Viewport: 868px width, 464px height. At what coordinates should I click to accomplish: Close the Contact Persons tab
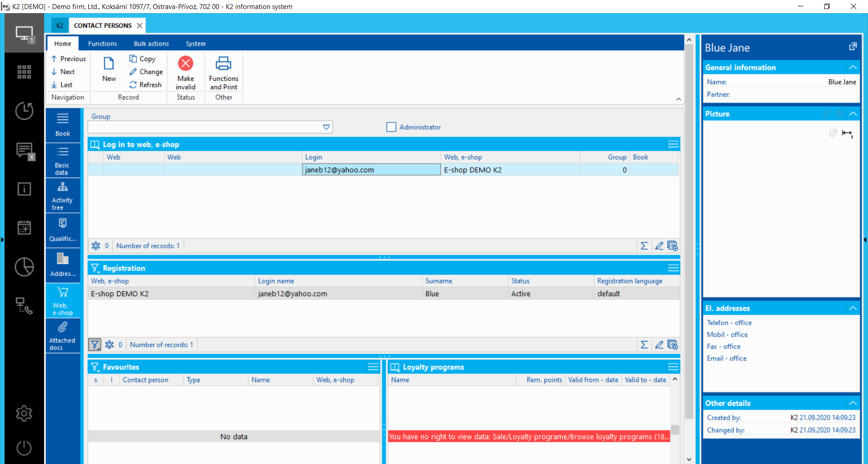click(x=140, y=25)
